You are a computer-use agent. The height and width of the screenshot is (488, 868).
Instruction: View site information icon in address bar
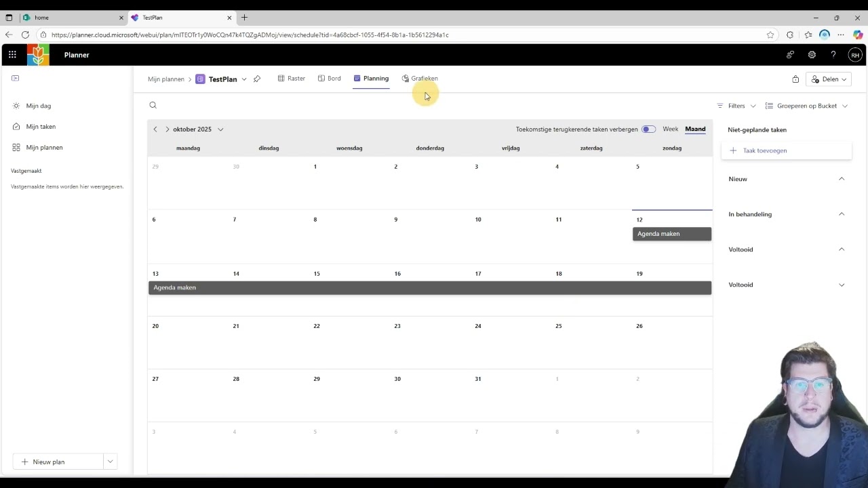pos(43,35)
